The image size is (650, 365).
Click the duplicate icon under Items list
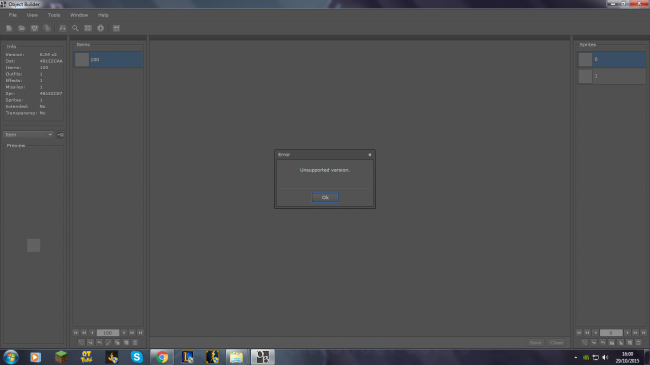tap(117, 343)
